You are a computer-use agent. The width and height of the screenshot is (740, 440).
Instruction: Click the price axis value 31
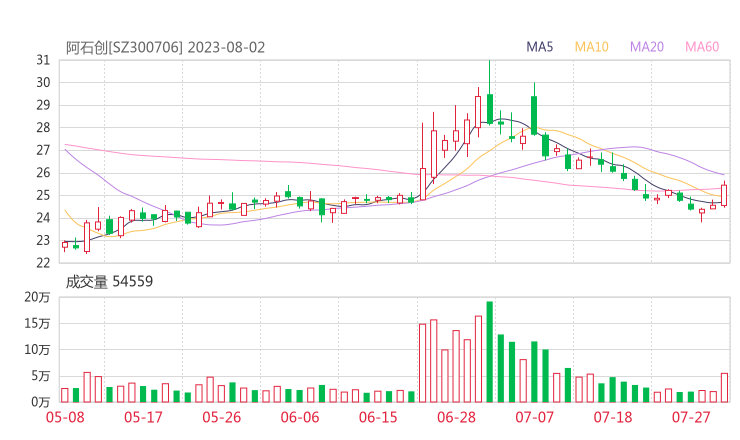[43, 60]
